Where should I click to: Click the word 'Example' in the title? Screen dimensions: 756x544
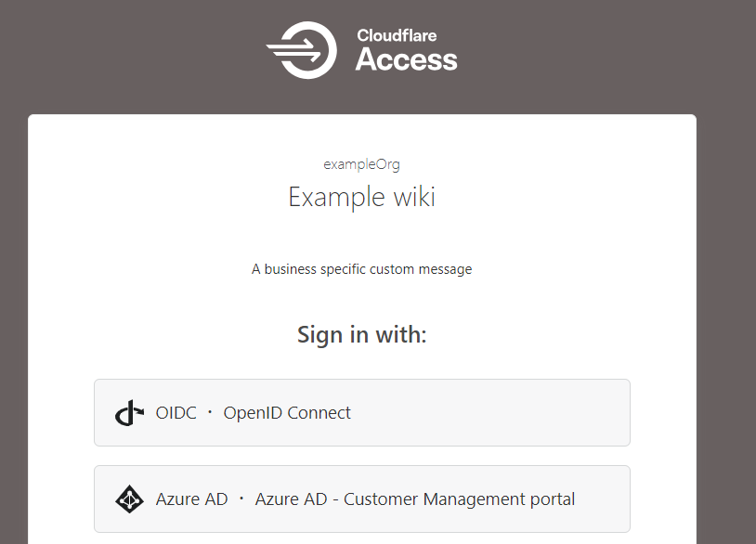coord(336,197)
